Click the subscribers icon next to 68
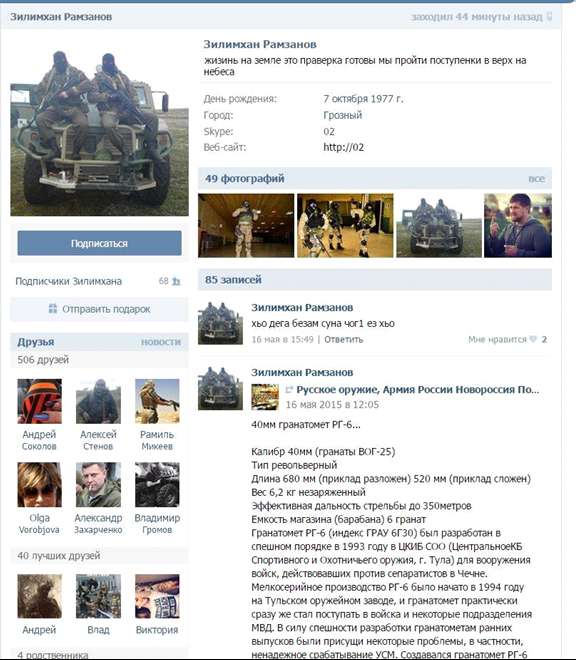The image size is (576, 660). click(176, 281)
